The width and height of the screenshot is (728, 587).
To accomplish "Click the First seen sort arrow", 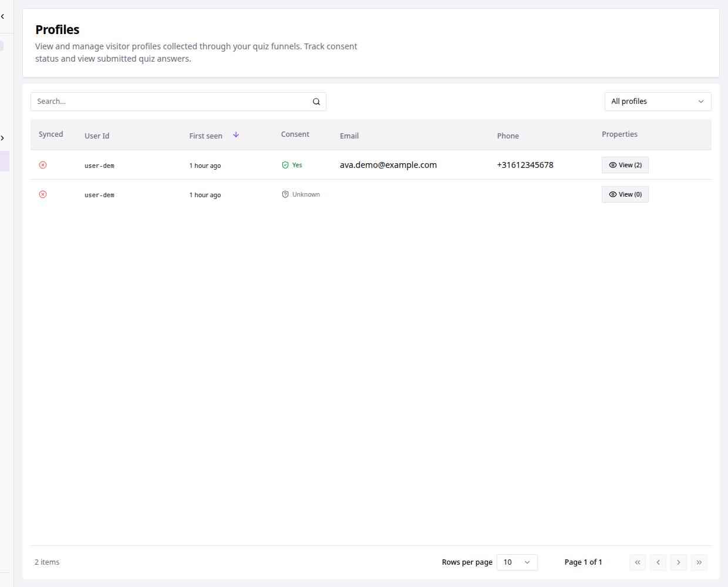I will pyautogui.click(x=236, y=135).
